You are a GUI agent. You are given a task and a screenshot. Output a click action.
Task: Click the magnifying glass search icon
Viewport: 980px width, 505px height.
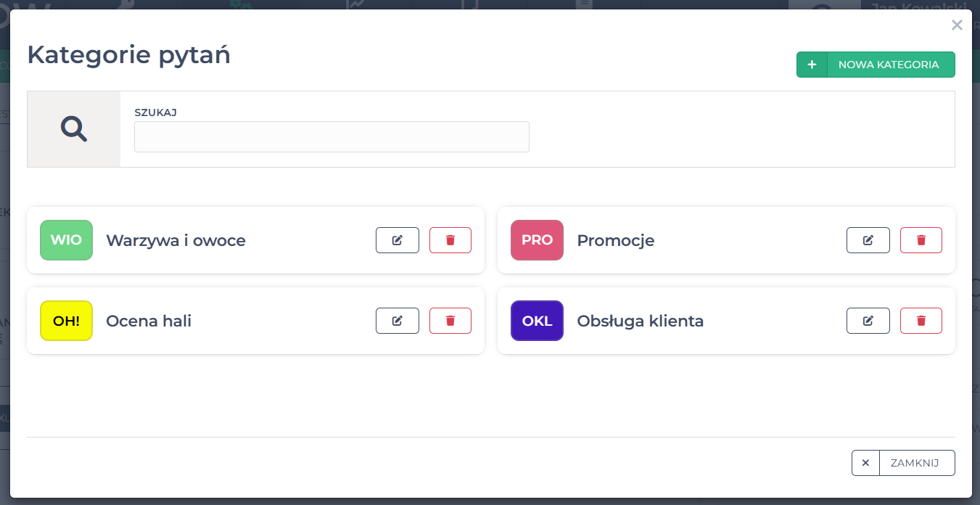click(74, 129)
